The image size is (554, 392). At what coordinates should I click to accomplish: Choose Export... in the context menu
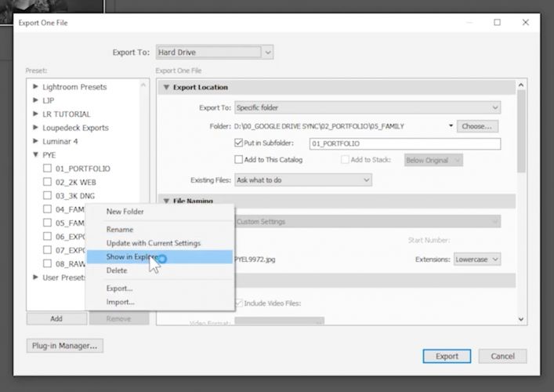[x=119, y=289]
